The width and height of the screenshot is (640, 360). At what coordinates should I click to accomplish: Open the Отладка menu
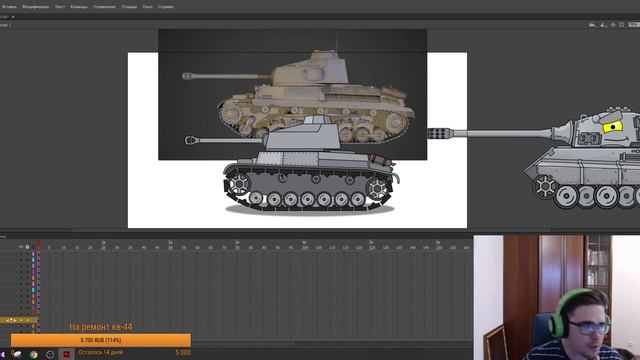click(129, 7)
